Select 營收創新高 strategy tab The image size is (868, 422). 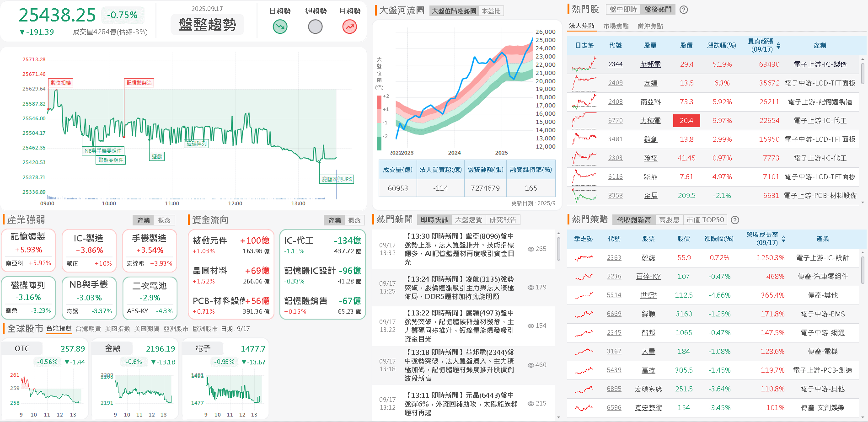[634, 220]
